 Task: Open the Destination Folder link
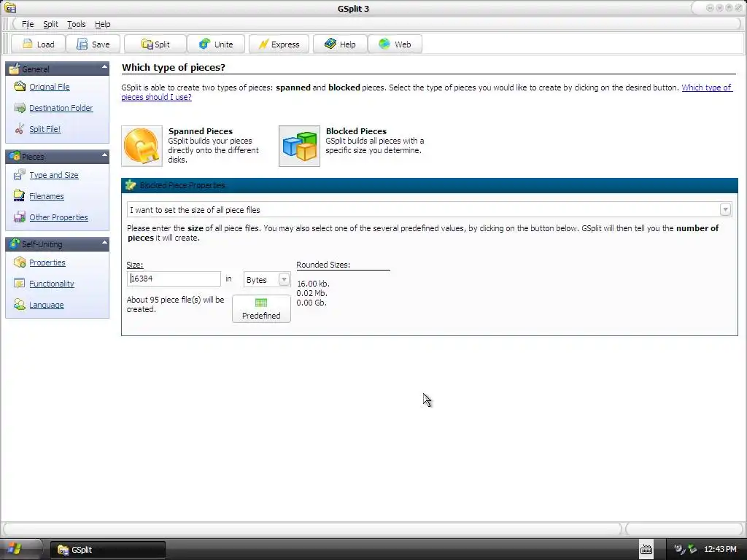[61, 108]
